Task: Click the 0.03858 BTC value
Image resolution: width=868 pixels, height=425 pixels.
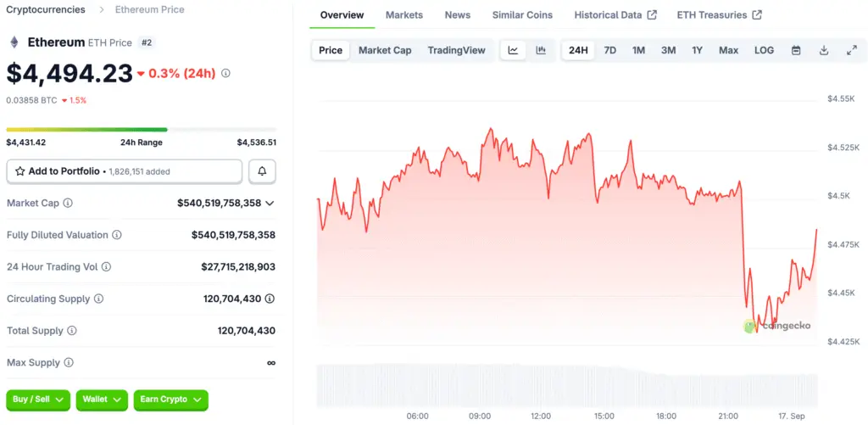Action: [x=31, y=100]
